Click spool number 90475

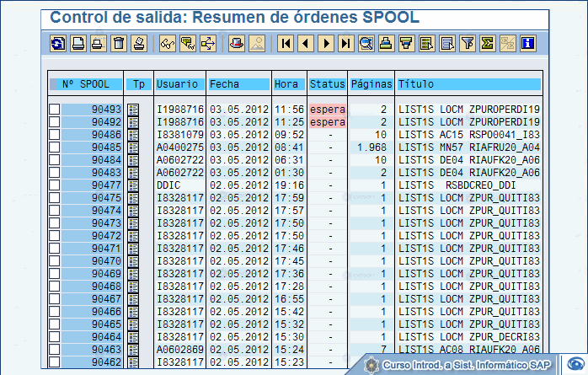(106, 198)
